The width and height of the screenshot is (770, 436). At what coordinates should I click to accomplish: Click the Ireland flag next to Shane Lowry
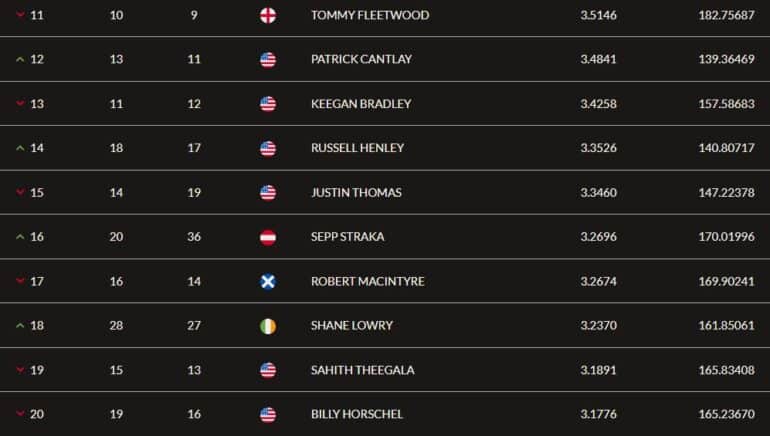268,326
